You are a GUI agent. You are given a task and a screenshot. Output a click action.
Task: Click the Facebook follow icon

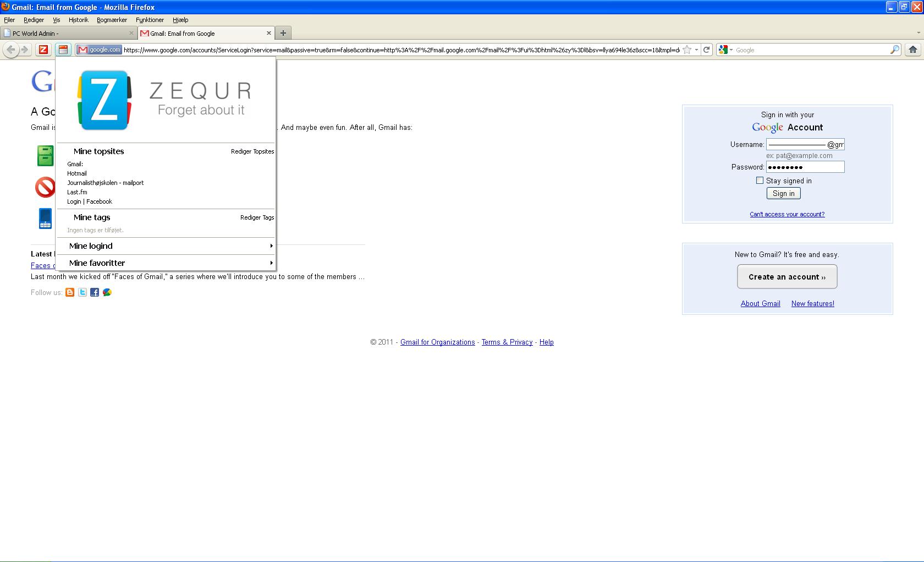[x=95, y=292]
